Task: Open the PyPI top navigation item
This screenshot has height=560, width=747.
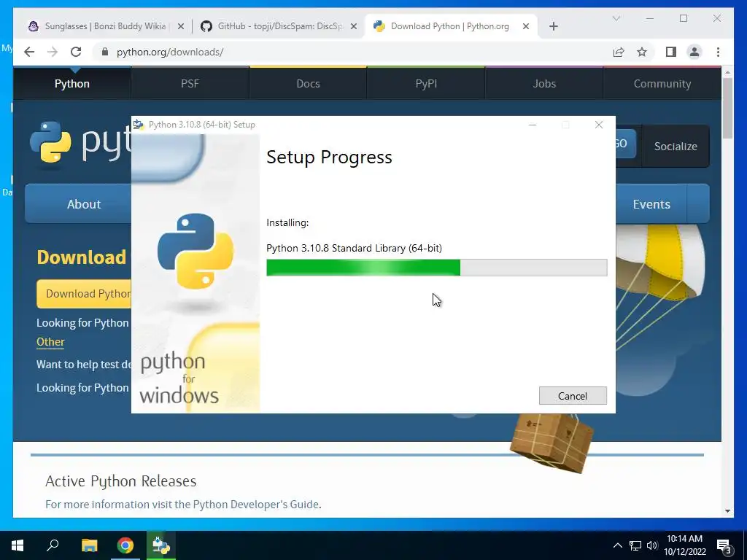Action: (x=426, y=84)
